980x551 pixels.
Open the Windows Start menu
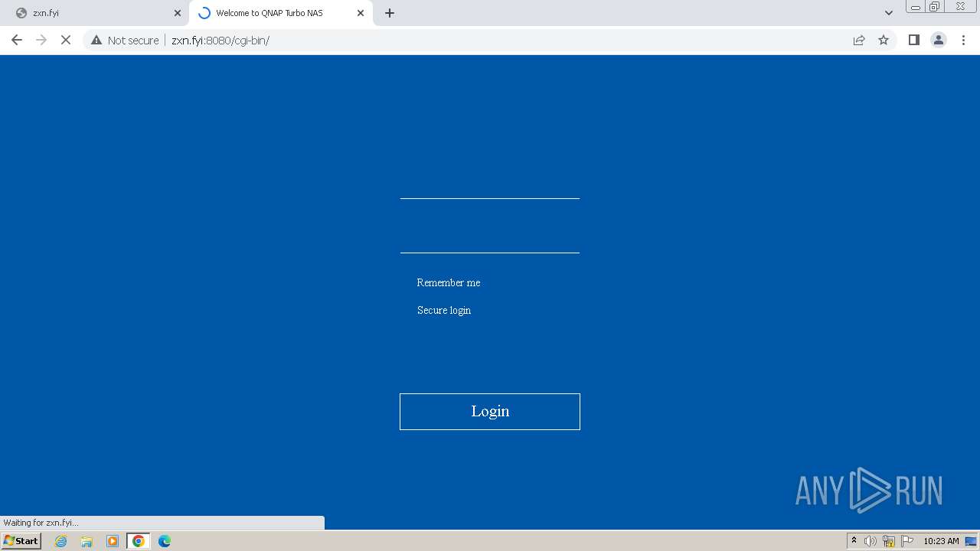coord(21,541)
